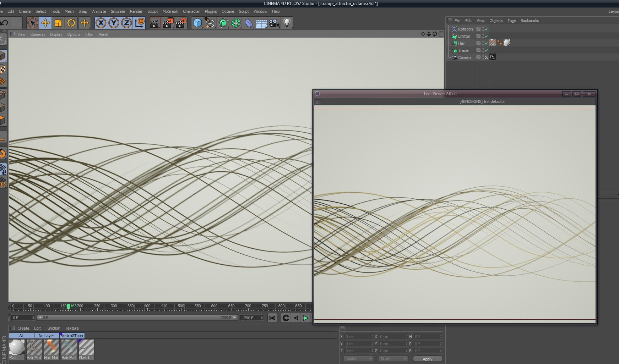Open the Create menu in menu bar
The height and width of the screenshot is (364, 619).
coord(25,11)
